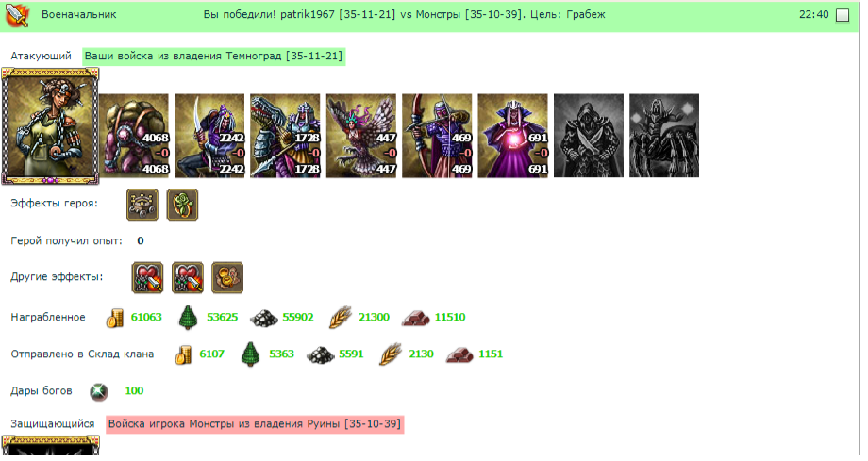Click the greyed-out spider rider unit slot

click(x=664, y=136)
